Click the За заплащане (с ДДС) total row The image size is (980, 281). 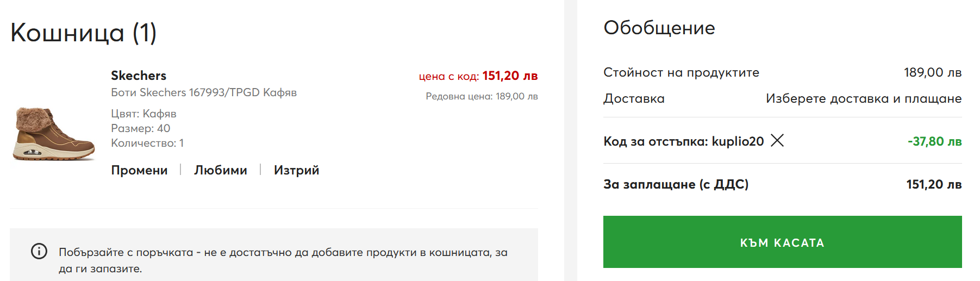click(x=782, y=184)
